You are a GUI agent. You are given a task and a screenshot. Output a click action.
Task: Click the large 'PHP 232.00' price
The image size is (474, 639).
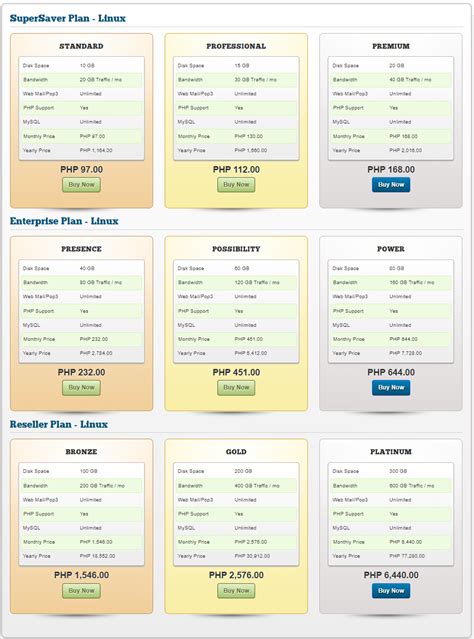(82, 372)
